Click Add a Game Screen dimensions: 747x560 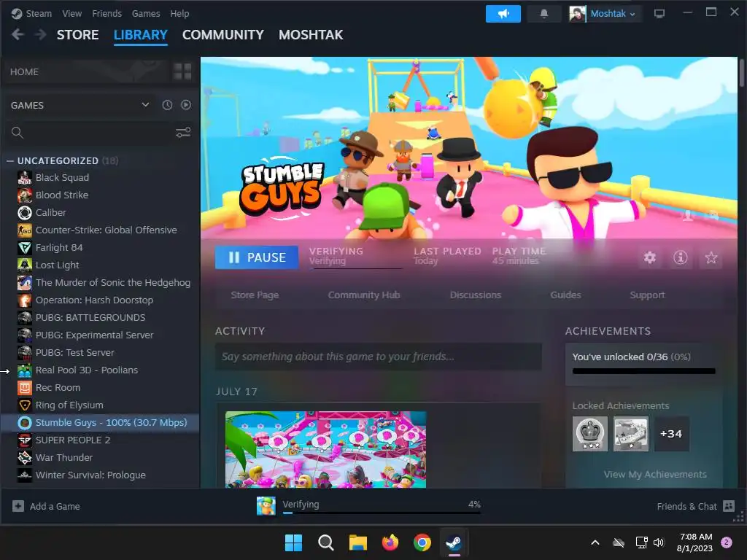(46, 507)
